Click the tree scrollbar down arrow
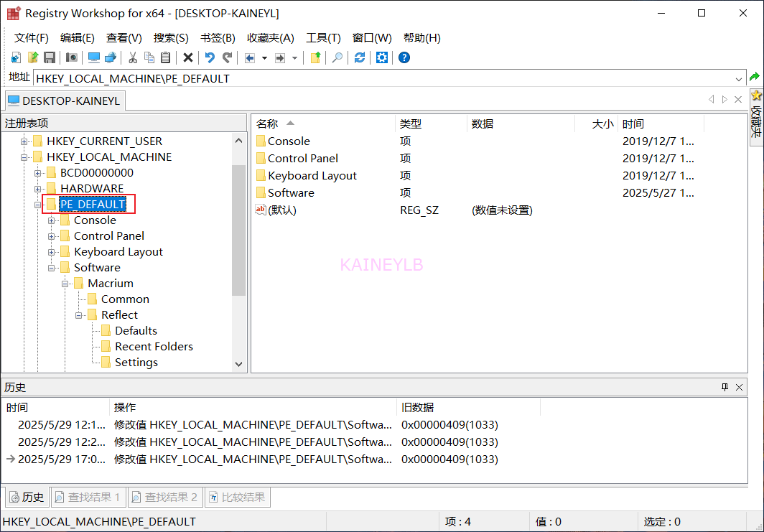764x532 pixels. pyautogui.click(x=238, y=364)
